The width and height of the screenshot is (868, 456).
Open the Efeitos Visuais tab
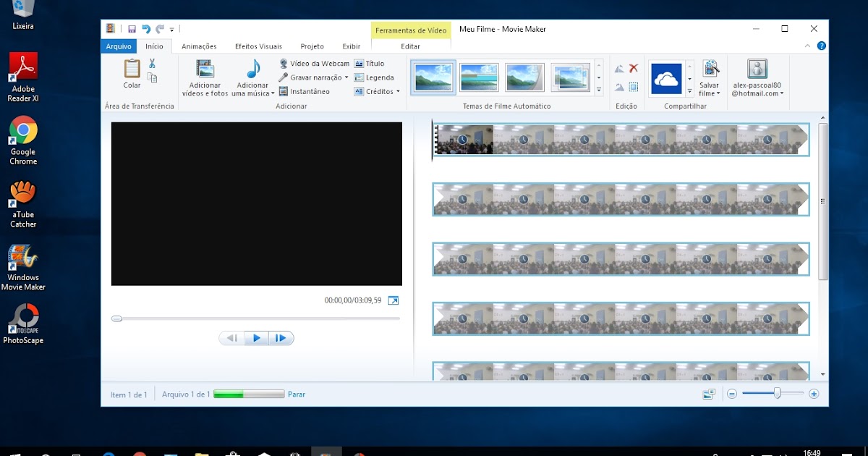point(258,46)
